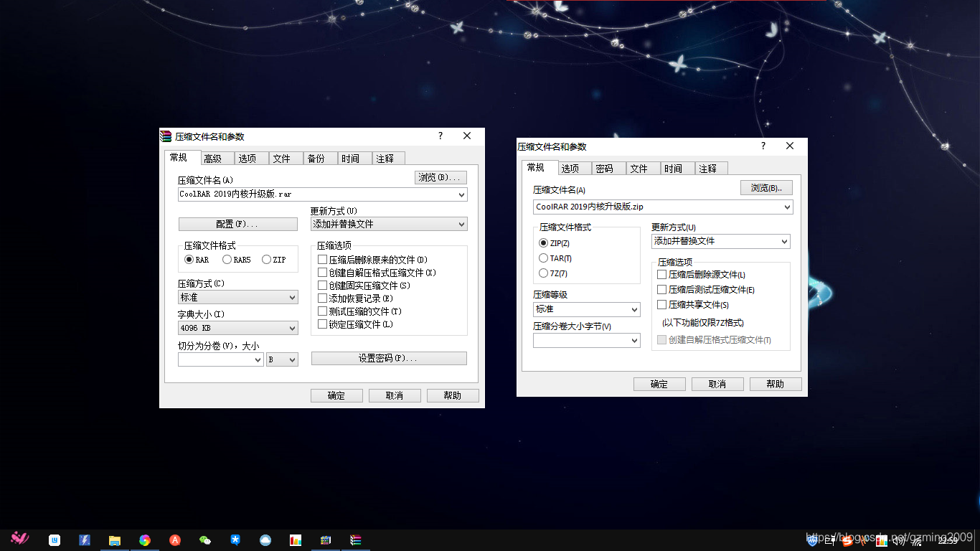980x551 pixels.
Task: Click the ? help button in .rar dialog
Action: [x=440, y=136]
